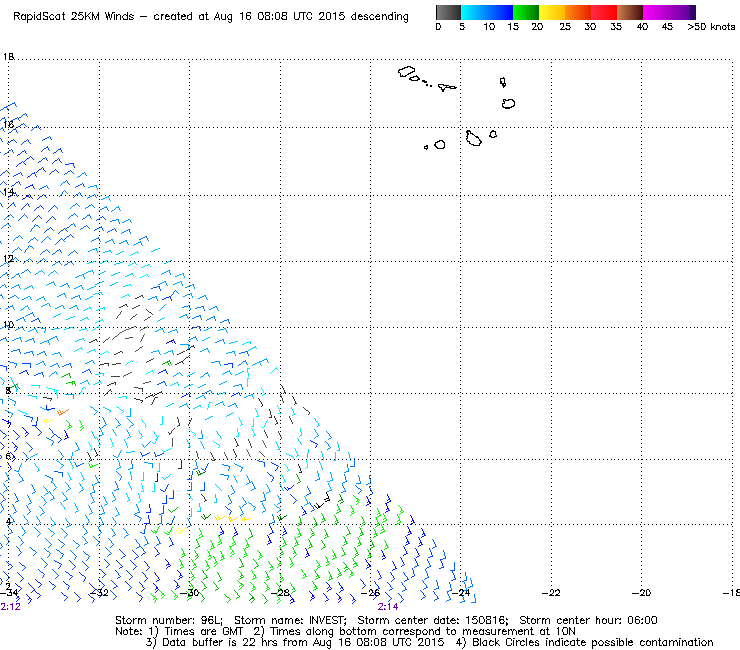The image size is (740, 650).
Task: Click the longitude label '-22'
Action: tap(551, 593)
